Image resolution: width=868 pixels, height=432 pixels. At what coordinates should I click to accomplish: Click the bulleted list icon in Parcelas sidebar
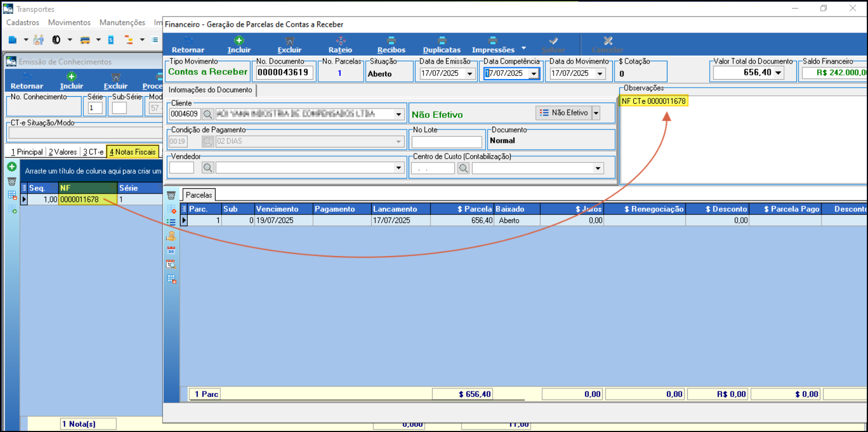(x=171, y=222)
